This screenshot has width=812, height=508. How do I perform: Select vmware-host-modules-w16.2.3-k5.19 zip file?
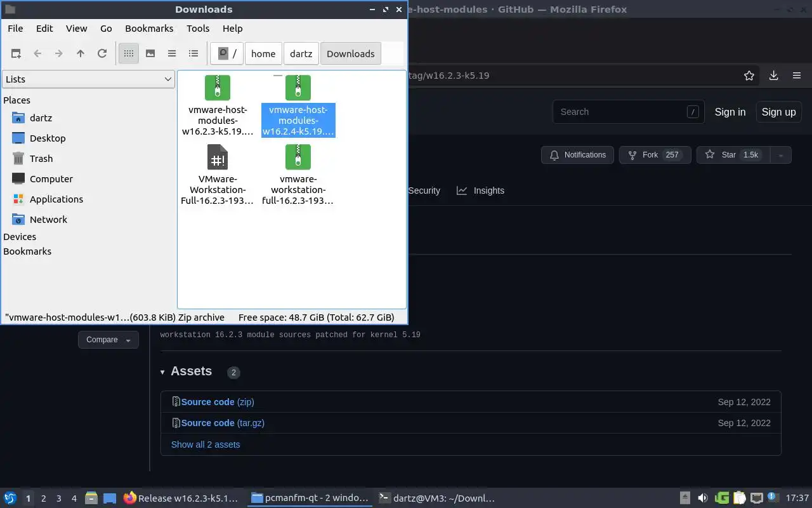[218, 105]
